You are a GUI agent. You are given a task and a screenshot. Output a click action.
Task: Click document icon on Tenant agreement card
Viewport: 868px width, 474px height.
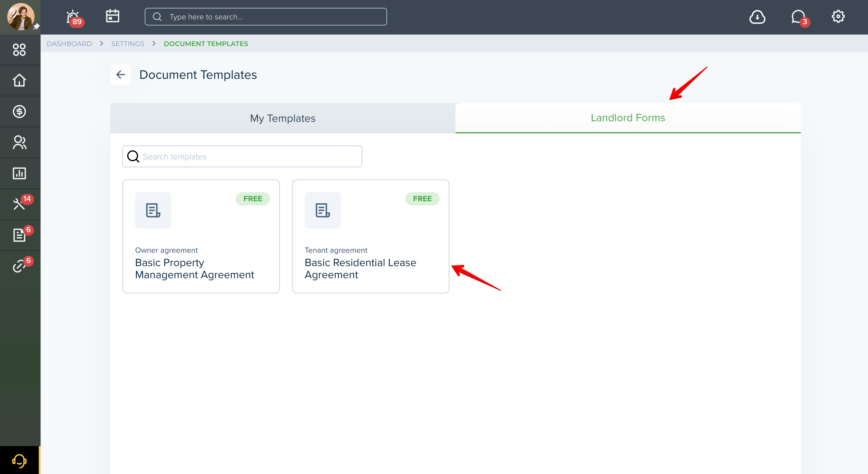coord(323,210)
